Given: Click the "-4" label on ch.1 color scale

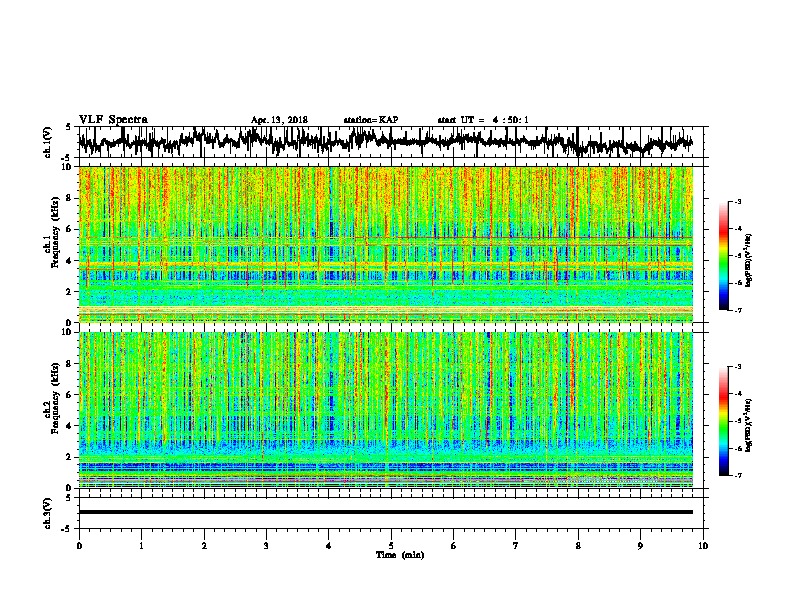Looking at the screenshot, I should click(x=737, y=229).
